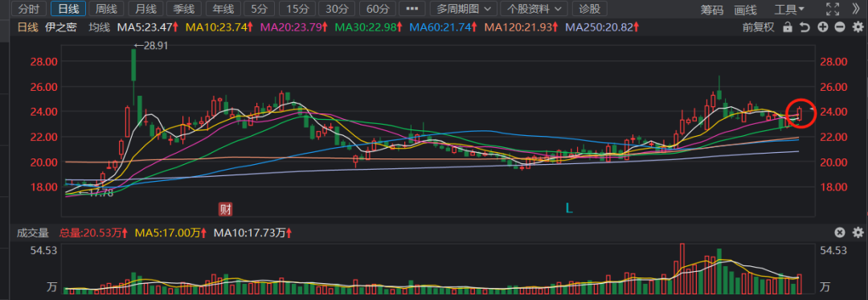Switch to 月线 monthly chart

[145, 9]
